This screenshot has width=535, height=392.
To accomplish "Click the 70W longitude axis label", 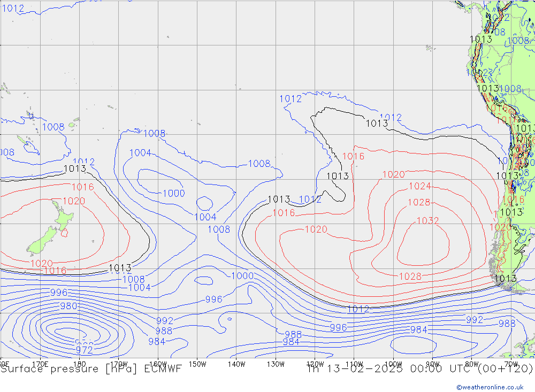I will coord(511,364).
